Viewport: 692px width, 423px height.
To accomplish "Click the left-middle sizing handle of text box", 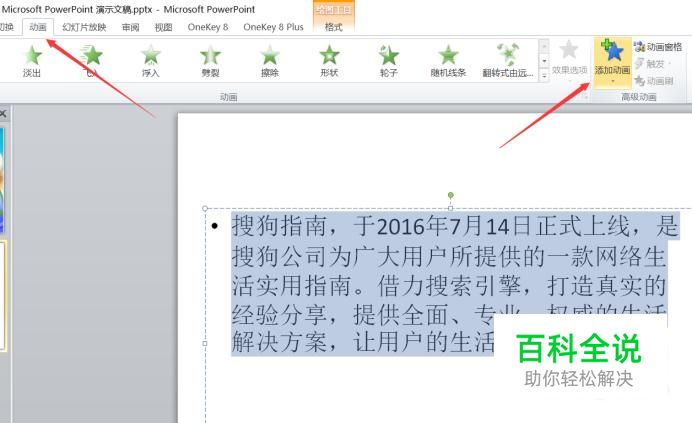I will 205,343.
